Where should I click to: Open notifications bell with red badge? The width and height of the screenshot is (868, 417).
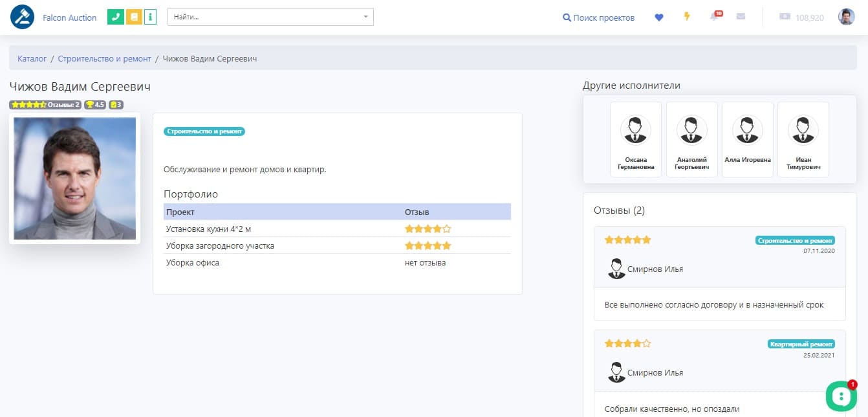(x=715, y=17)
